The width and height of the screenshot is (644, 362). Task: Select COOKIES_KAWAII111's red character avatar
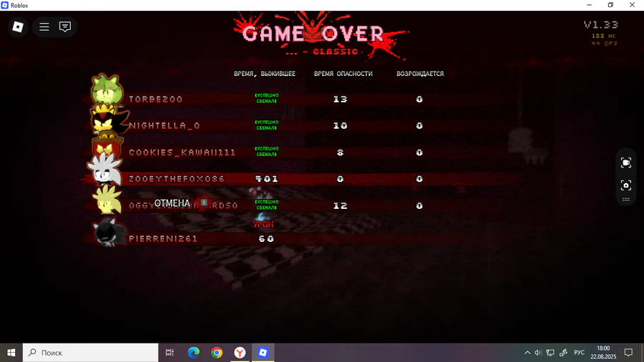click(107, 145)
